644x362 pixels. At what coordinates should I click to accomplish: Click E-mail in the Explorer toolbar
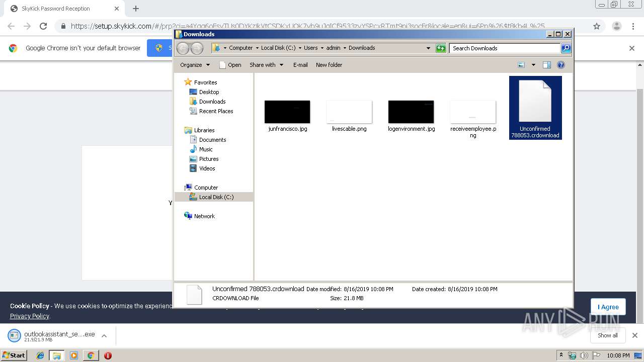point(300,65)
